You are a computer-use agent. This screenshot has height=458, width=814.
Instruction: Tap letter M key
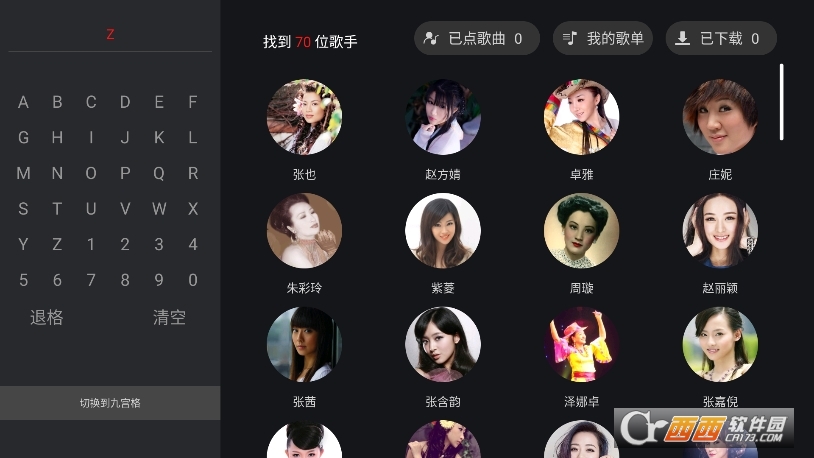23,173
